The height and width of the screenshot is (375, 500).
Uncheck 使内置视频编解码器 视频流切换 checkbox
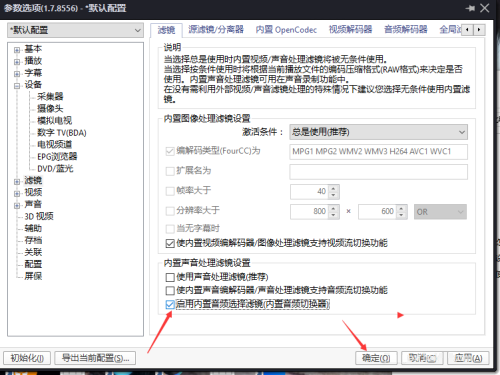[x=170, y=243]
